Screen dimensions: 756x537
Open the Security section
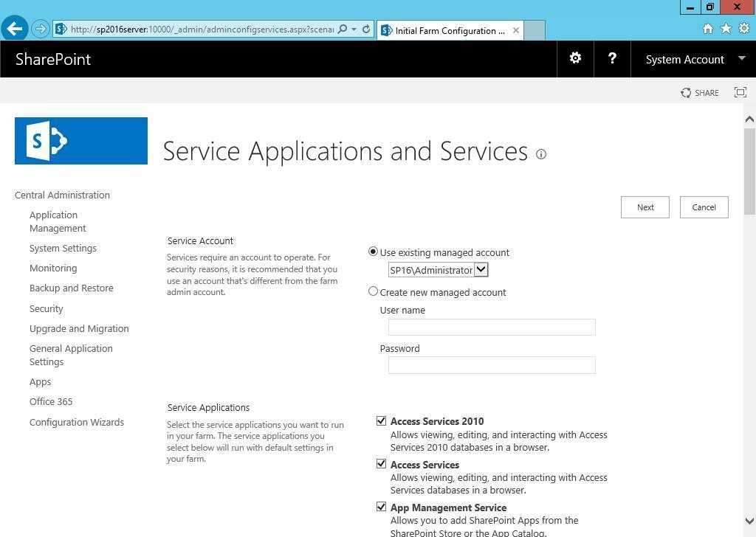tap(47, 309)
